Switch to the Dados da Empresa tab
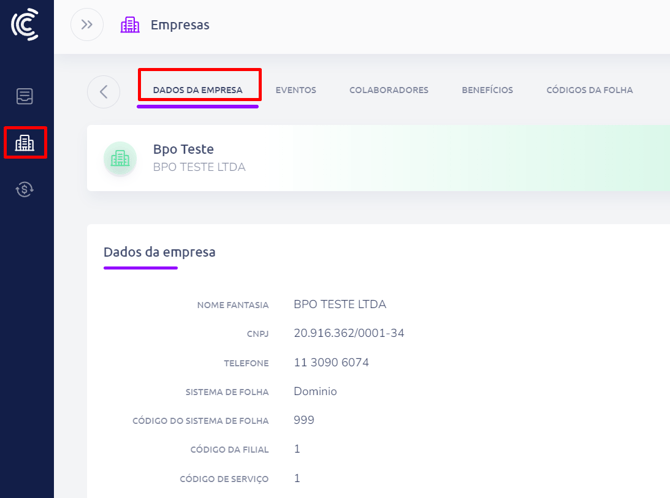This screenshot has width=670, height=498. (x=197, y=90)
